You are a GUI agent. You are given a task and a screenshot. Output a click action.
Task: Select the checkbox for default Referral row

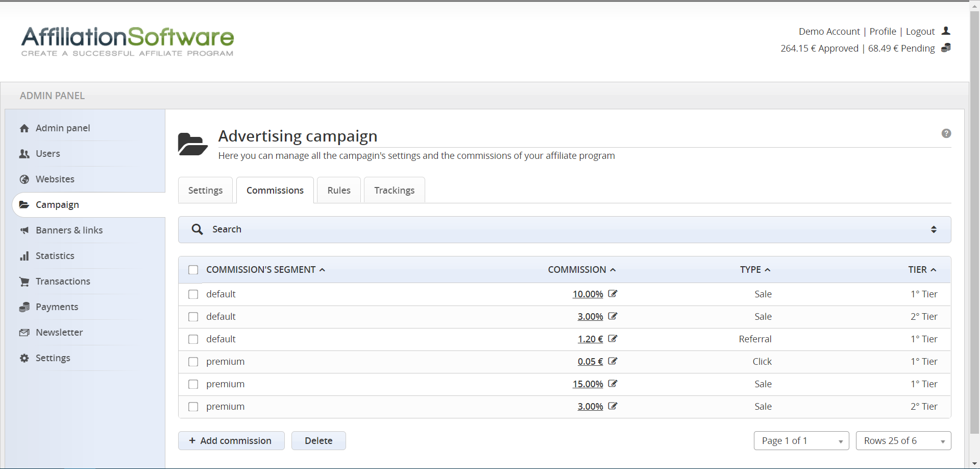point(193,339)
